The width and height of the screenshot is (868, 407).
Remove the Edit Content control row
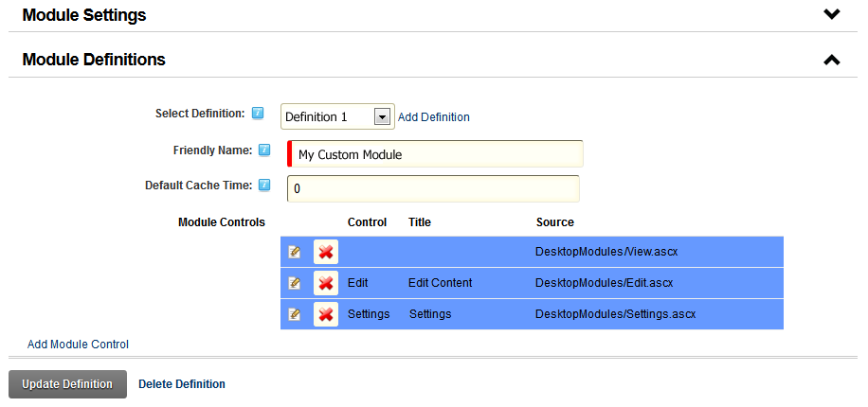click(x=326, y=283)
